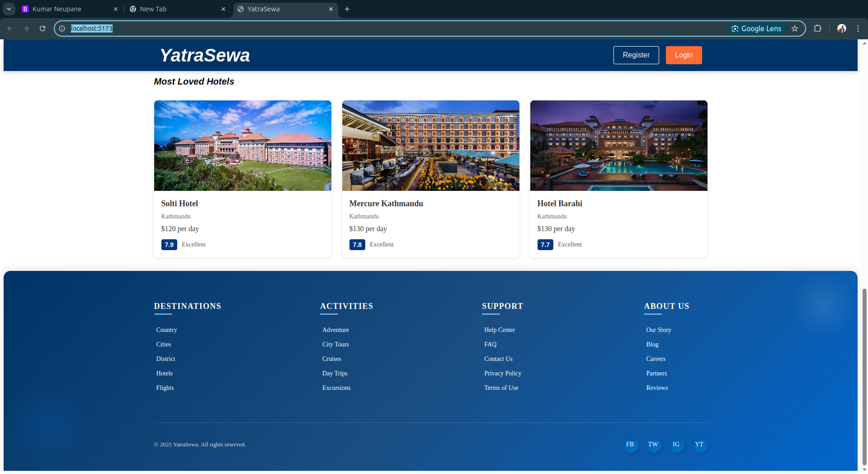
Task: Open the Solti Hotel photo
Action: pos(242,146)
